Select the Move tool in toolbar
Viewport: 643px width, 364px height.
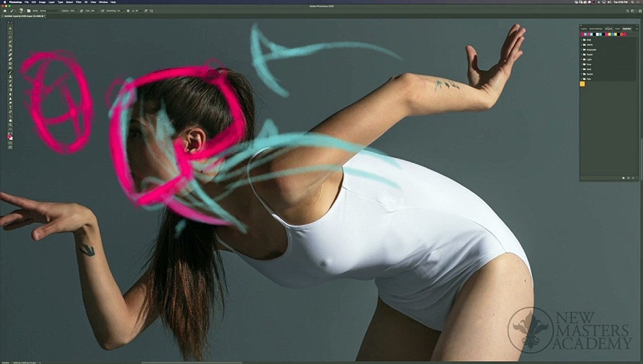click(10, 29)
